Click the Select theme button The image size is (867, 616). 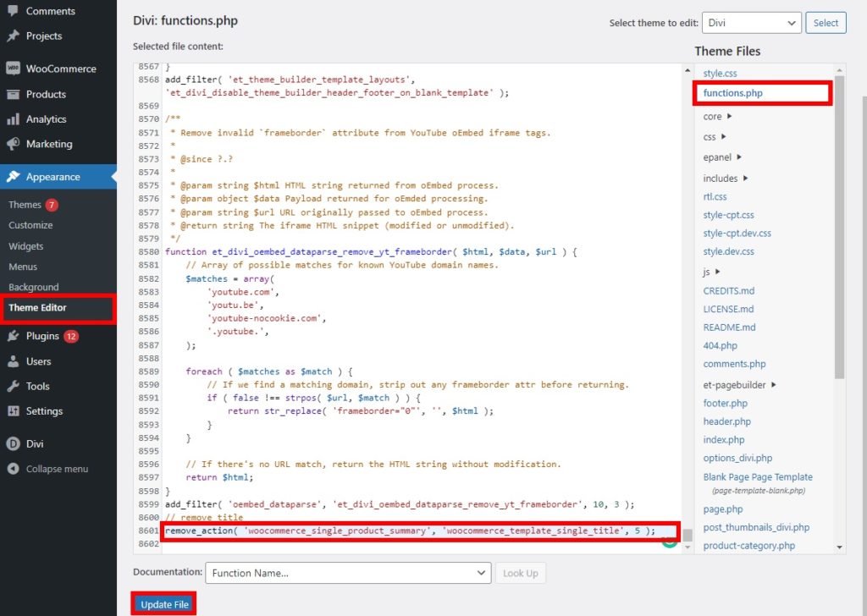pyautogui.click(x=826, y=23)
